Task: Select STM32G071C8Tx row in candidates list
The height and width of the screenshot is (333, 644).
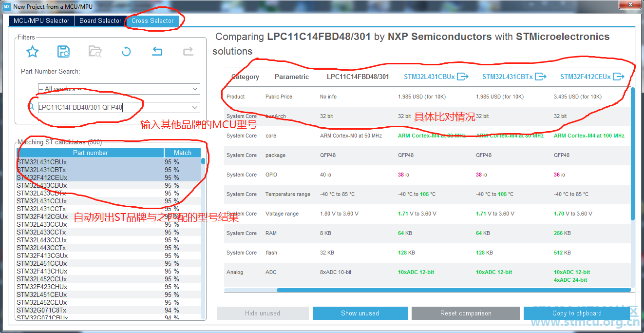Action: pos(109,310)
